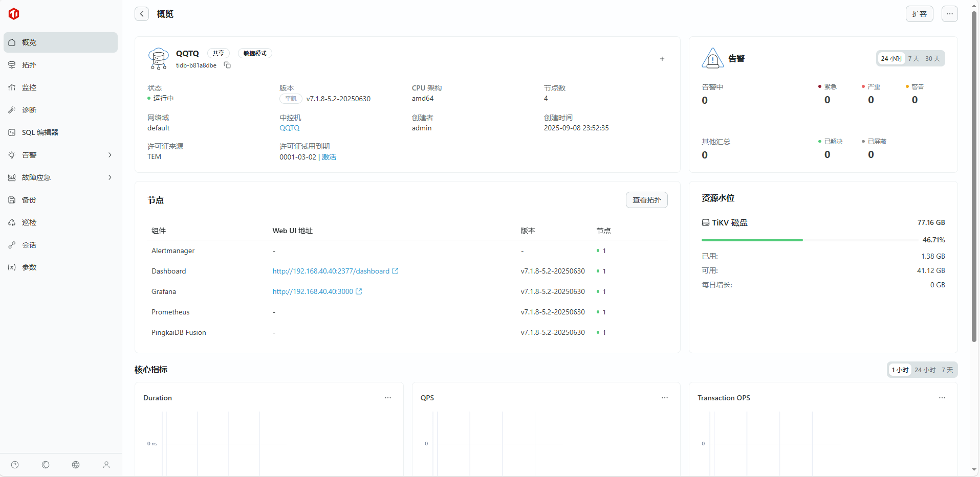Toggle dark mode via moon icon

[46, 465]
